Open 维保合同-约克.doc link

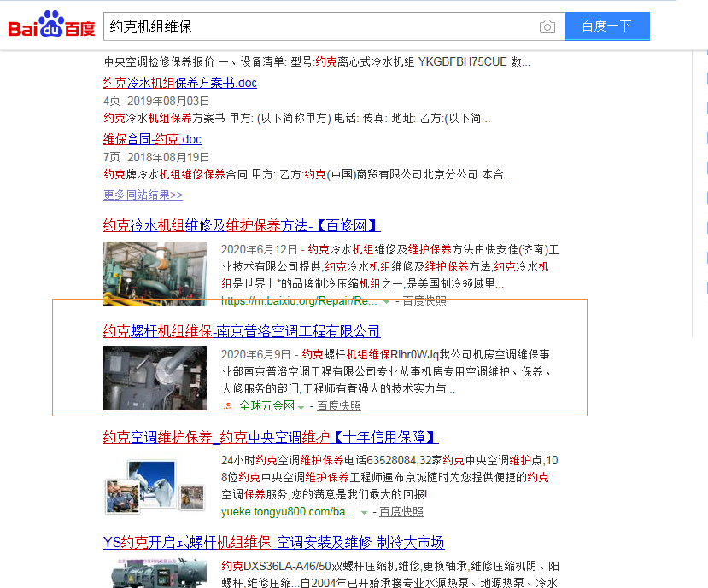pyautogui.click(x=152, y=139)
